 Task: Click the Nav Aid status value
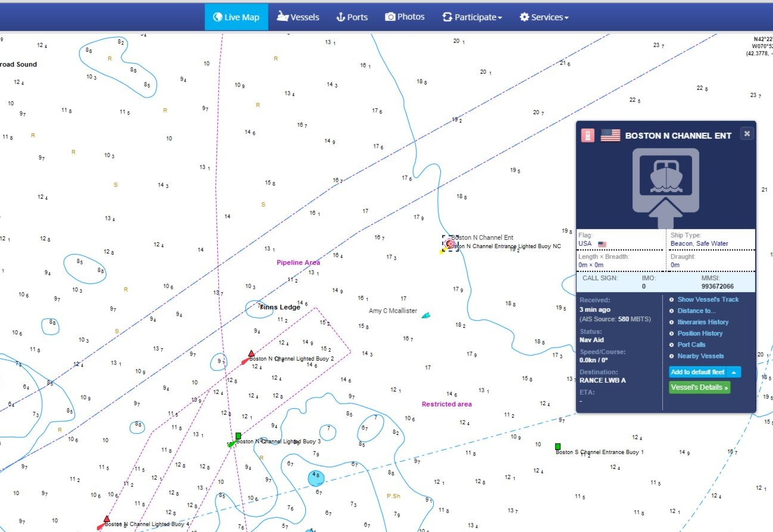[592, 340]
